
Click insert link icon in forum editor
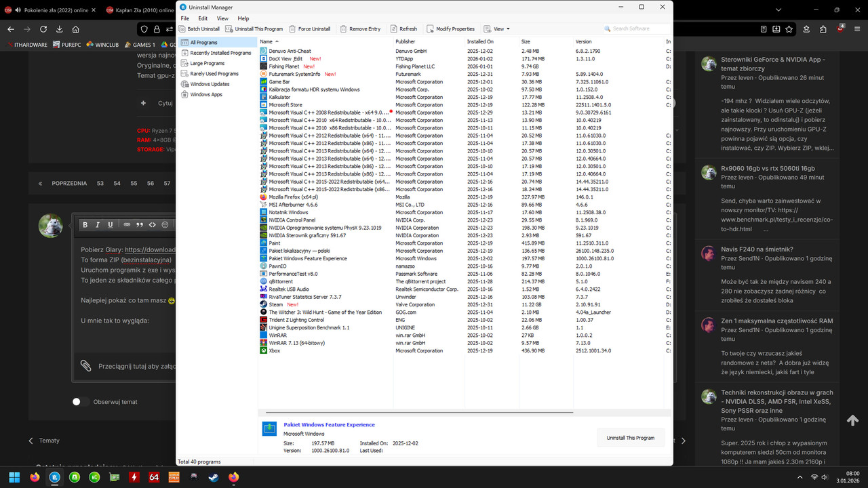point(127,224)
